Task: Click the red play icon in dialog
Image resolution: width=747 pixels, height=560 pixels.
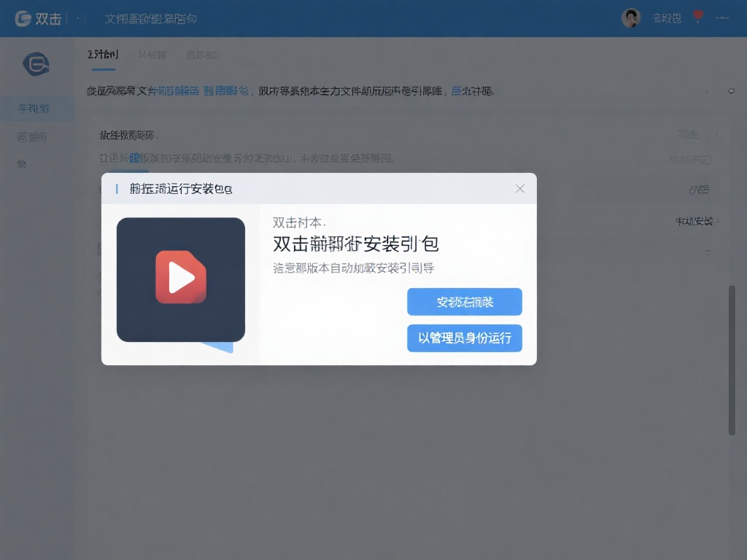Action: pos(181,277)
